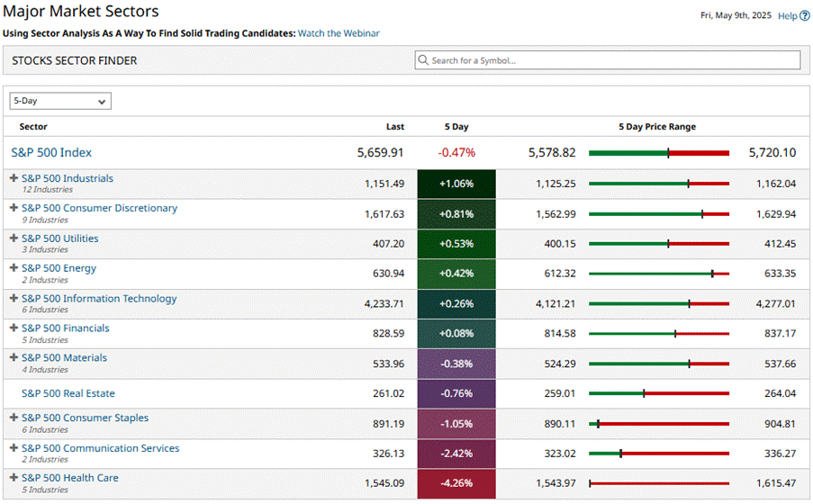The width and height of the screenshot is (813, 504).
Task: Open the Watch the Webinar link
Action: (339, 33)
